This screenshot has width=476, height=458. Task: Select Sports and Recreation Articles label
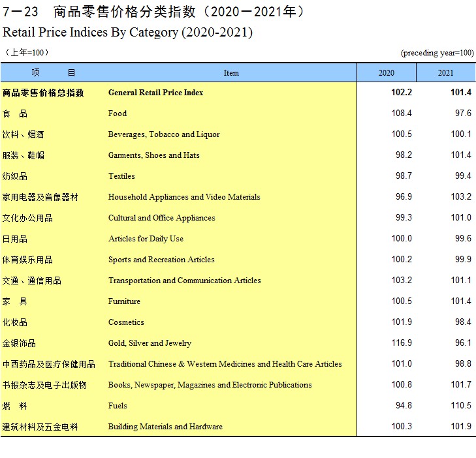[161, 260]
